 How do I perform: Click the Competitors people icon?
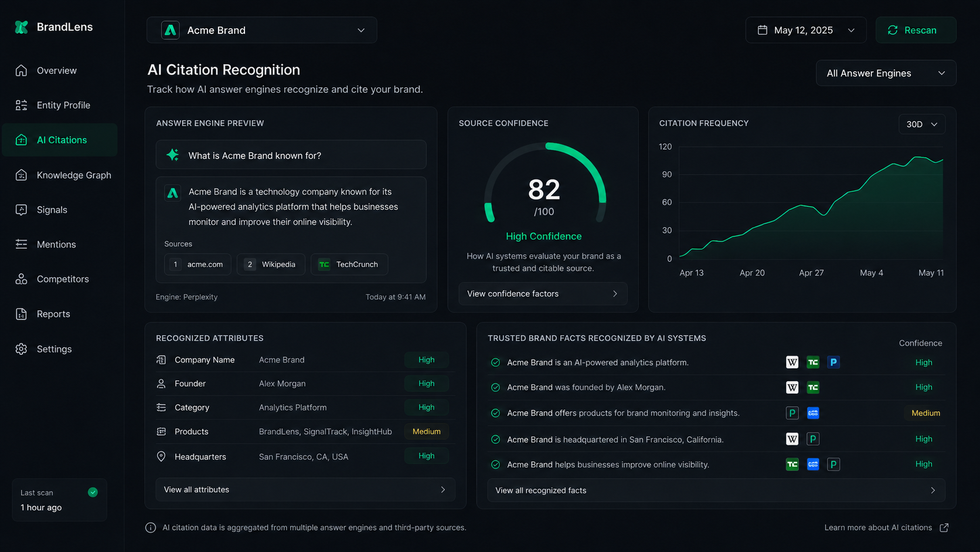coord(22,279)
